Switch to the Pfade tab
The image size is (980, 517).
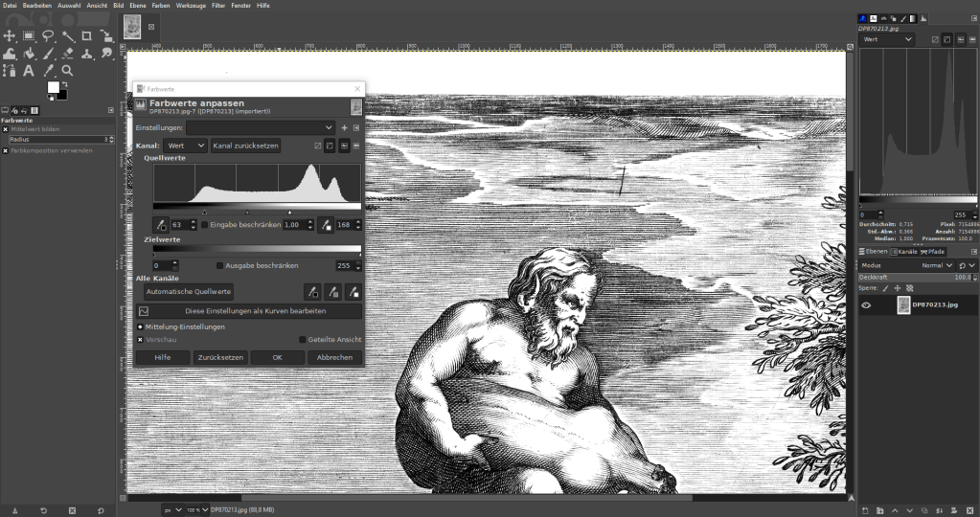click(x=933, y=251)
